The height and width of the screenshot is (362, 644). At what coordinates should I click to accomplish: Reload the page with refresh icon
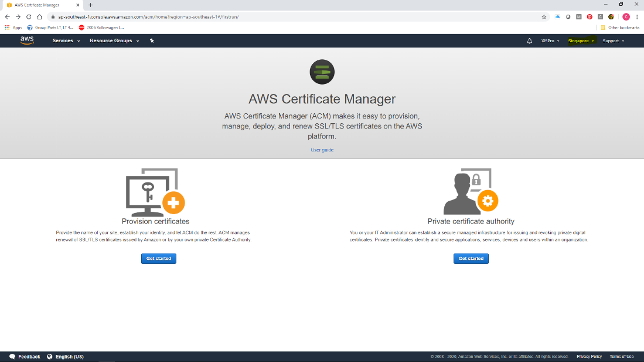(29, 17)
